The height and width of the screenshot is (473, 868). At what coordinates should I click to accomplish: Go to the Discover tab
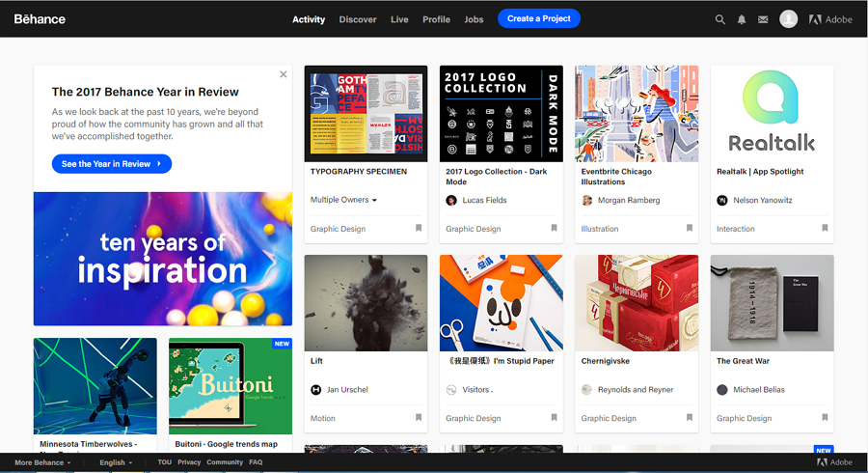(358, 19)
